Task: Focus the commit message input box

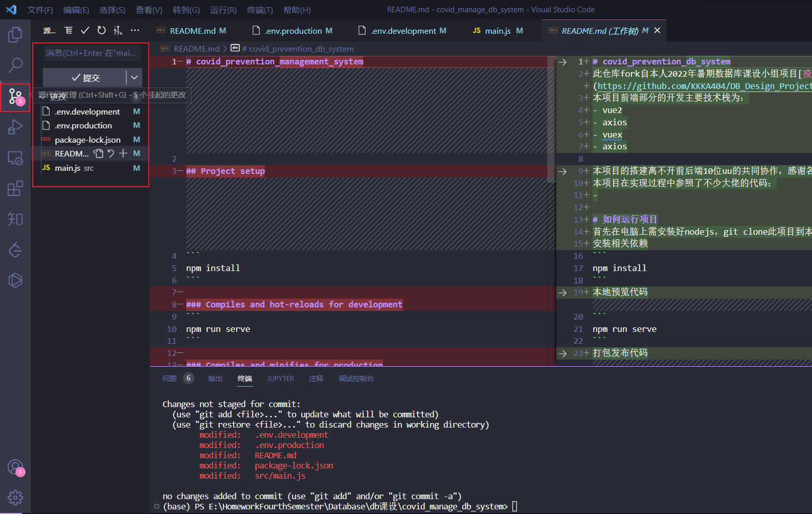Action: pos(92,53)
